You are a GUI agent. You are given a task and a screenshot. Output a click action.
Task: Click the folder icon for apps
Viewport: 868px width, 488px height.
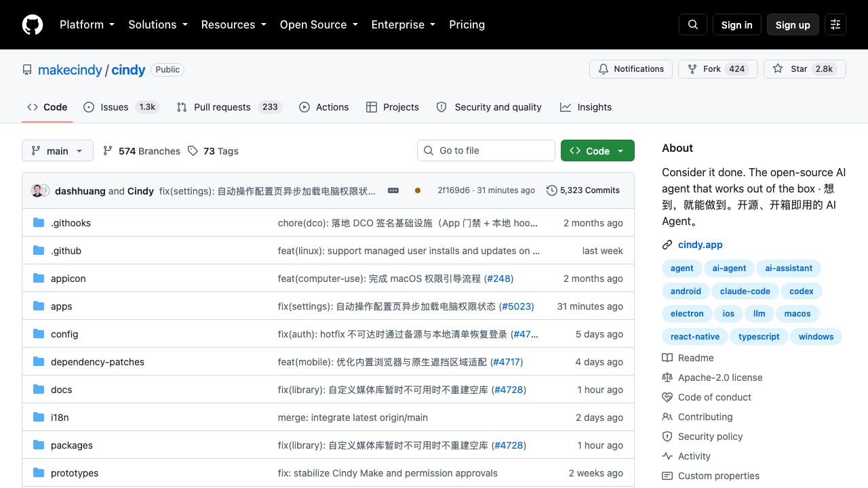(x=39, y=306)
